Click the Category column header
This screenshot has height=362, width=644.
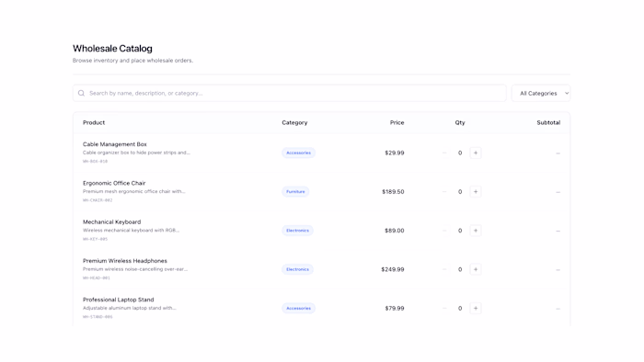point(294,122)
